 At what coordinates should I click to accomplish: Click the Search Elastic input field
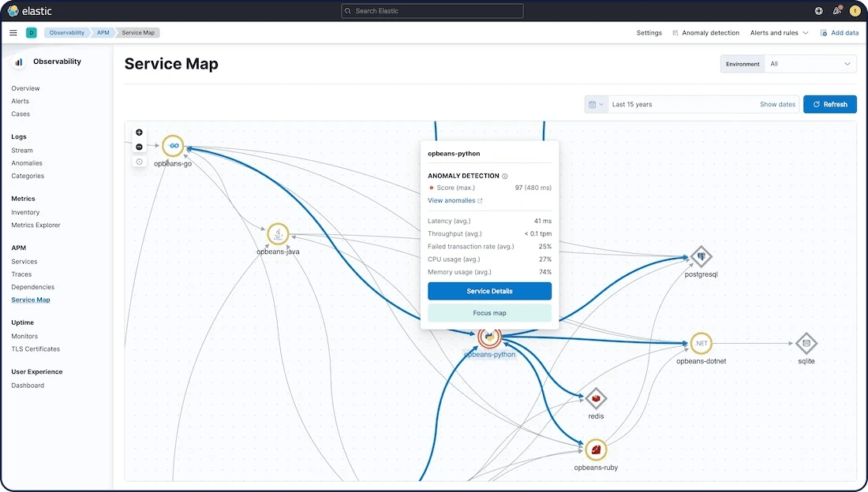pos(432,11)
